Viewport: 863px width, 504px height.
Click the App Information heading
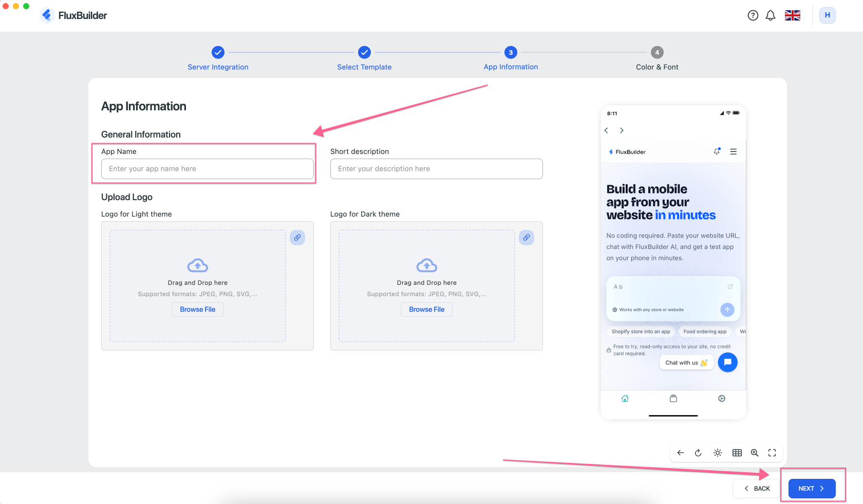[144, 106]
